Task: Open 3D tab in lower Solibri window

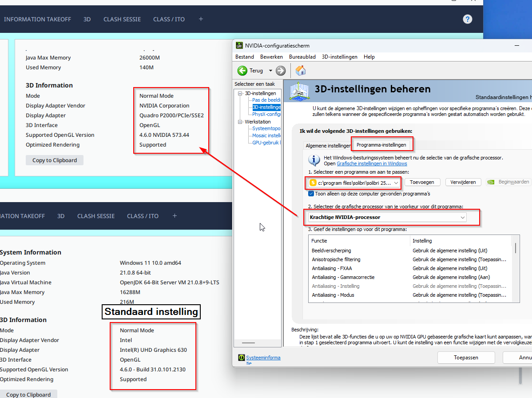Action: pyautogui.click(x=61, y=216)
